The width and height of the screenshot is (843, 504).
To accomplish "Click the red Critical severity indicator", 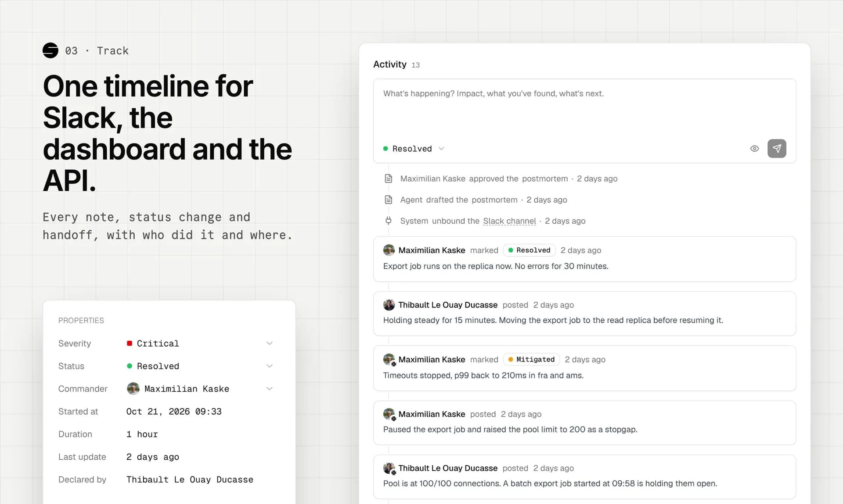I will click(x=130, y=343).
